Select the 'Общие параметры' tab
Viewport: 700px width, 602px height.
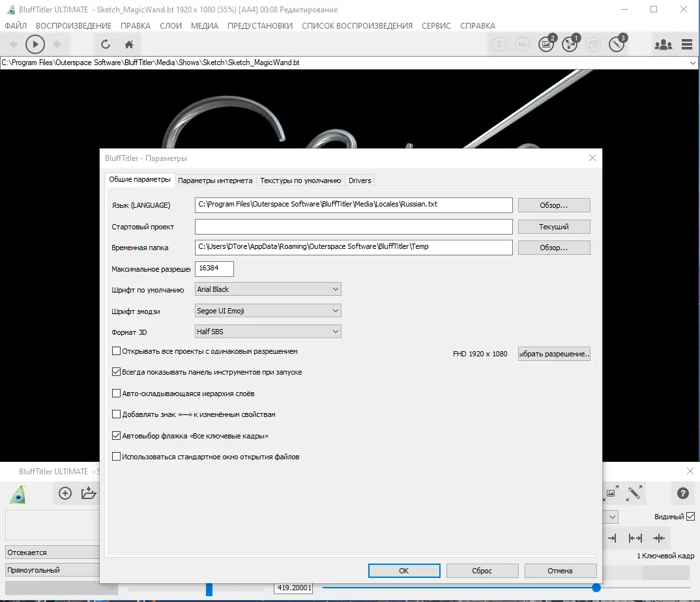coord(139,179)
